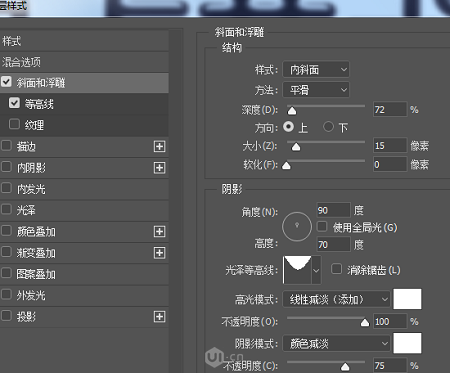This screenshot has height=373, width=450.
Task: Select the 斜面和浮雕 effect row
Action: tap(84, 83)
